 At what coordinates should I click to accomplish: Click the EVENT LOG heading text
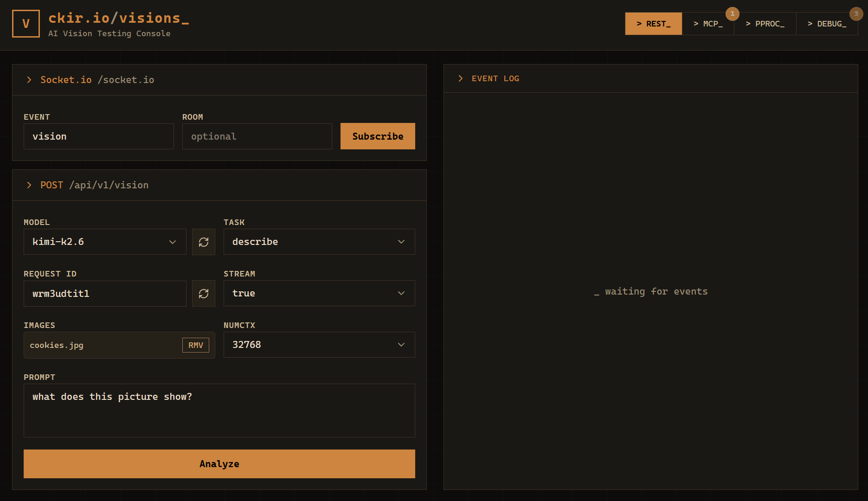(495, 78)
